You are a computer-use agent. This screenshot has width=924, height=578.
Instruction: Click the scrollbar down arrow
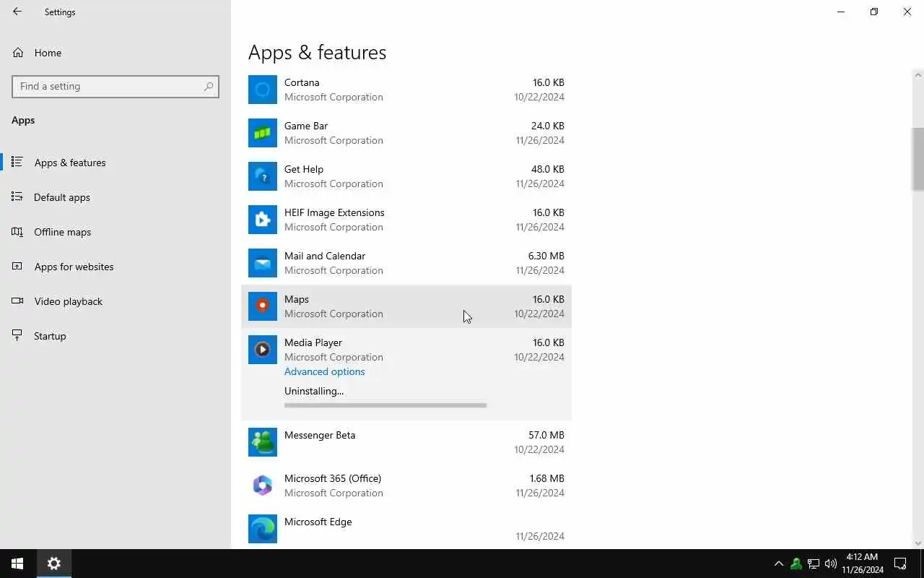tap(918, 543)
